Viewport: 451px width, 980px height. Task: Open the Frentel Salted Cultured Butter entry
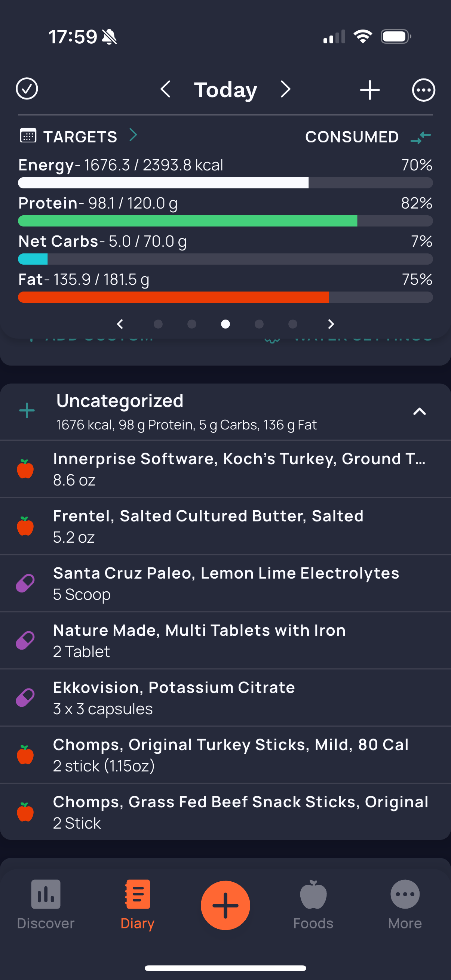225,526
